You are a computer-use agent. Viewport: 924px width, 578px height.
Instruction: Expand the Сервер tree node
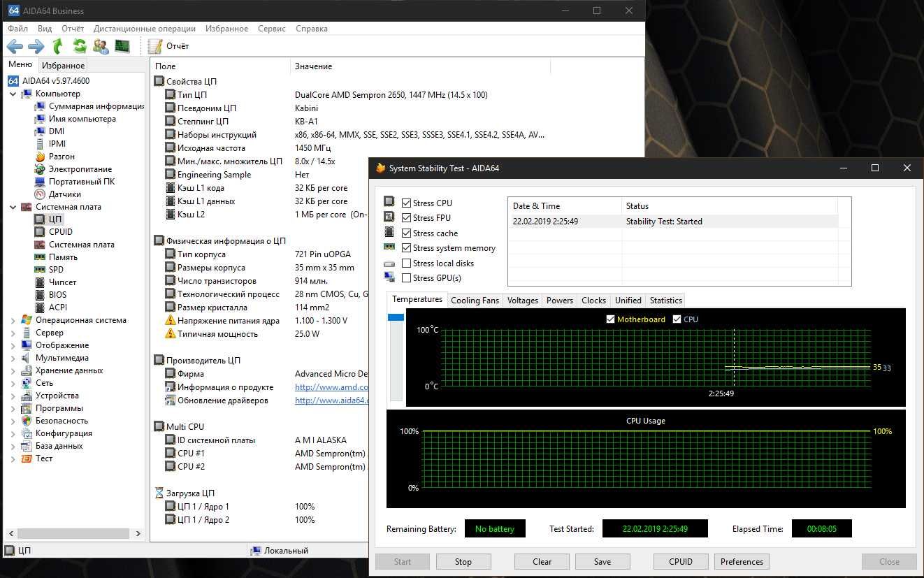[13, 333]
